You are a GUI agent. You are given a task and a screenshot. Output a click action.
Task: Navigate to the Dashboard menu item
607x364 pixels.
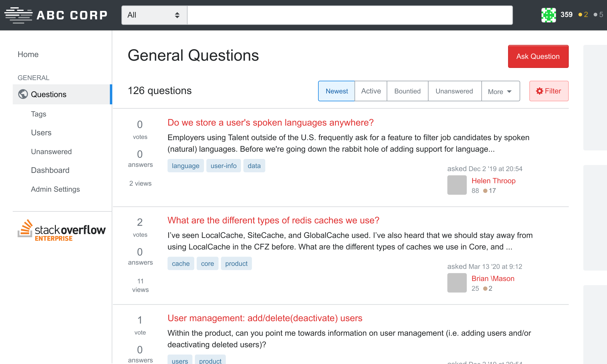(x=50, y=170)
